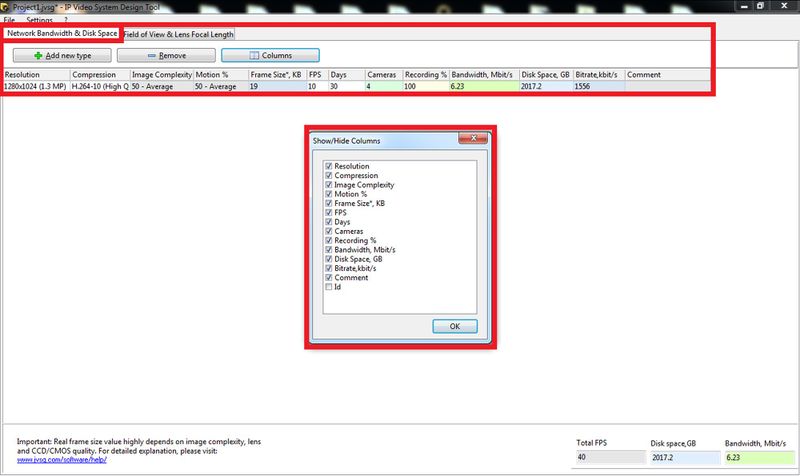Open the Image Complexity 50 - Average cell
The width and height of the screenshot is (800, 476).
point(162,87)
